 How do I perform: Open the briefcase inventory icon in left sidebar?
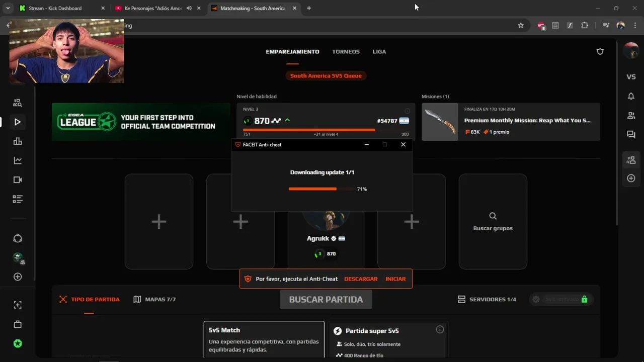pos(18,324)
